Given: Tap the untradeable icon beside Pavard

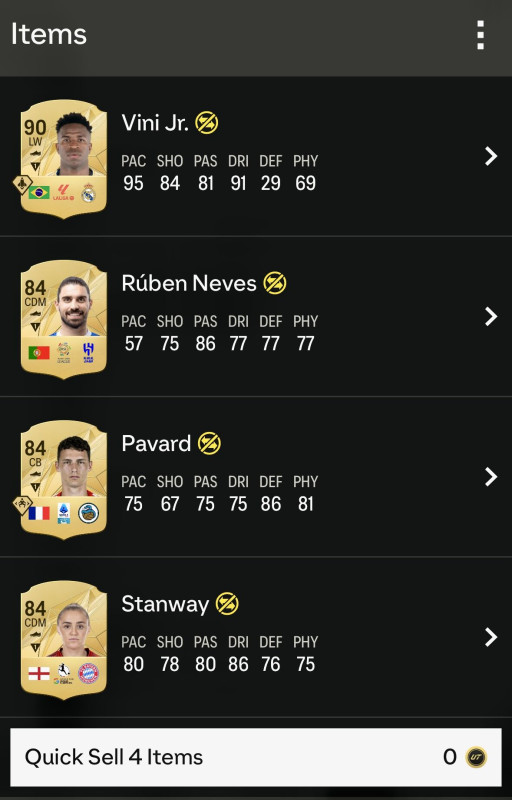Looking at the screenshot, I should click(x=210, y=443).
